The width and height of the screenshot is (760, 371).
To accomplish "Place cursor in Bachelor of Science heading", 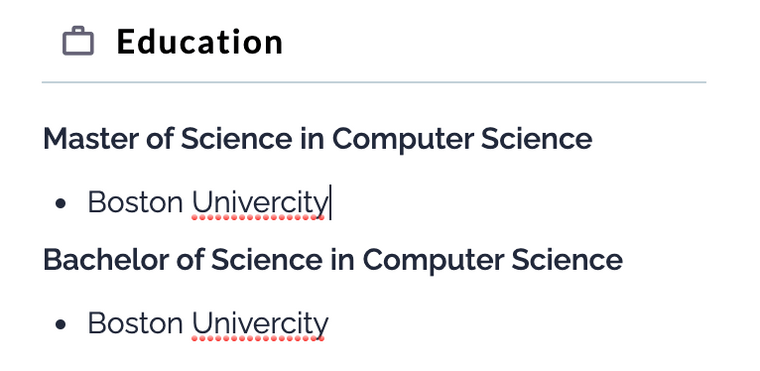I will click(x=332, y=259).
